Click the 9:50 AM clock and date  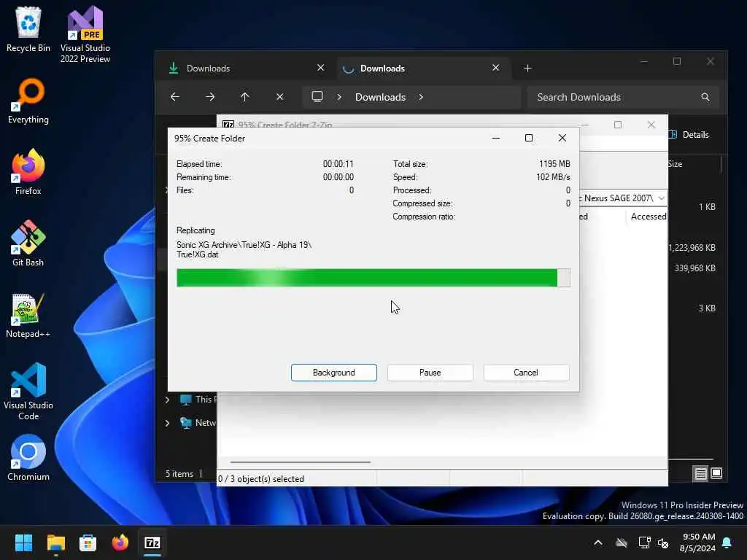tap(698, 542)
